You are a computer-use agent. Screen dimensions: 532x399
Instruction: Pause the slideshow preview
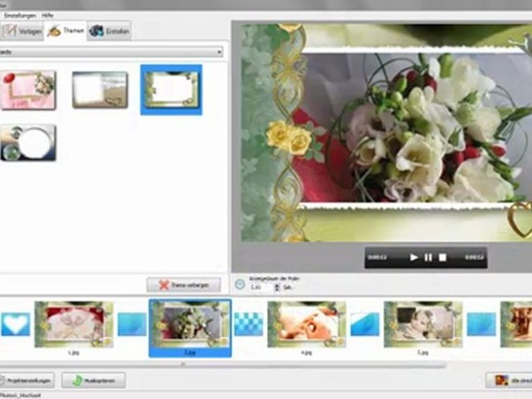(x=428, y=258)
